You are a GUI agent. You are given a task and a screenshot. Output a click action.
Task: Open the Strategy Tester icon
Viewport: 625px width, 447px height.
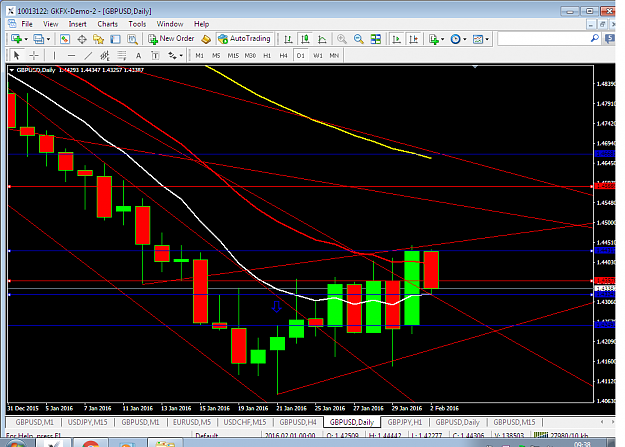(x=132, y=39)
